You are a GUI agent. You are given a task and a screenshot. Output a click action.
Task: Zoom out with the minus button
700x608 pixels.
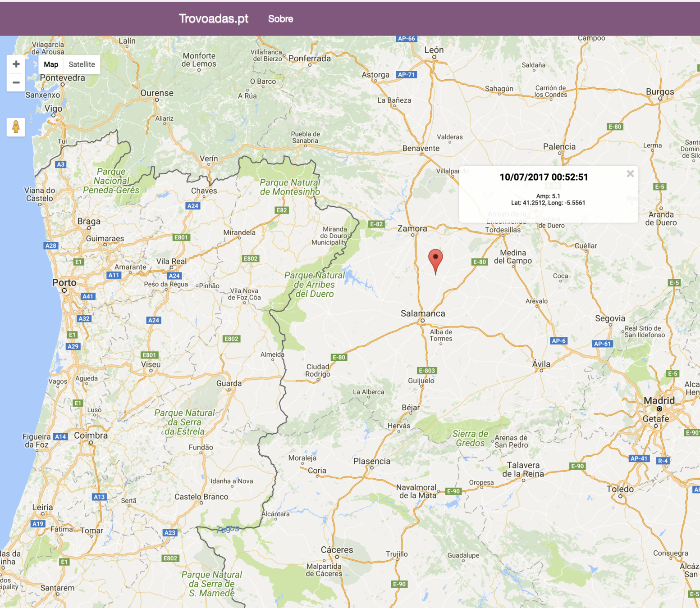click(x=16, y=83)
